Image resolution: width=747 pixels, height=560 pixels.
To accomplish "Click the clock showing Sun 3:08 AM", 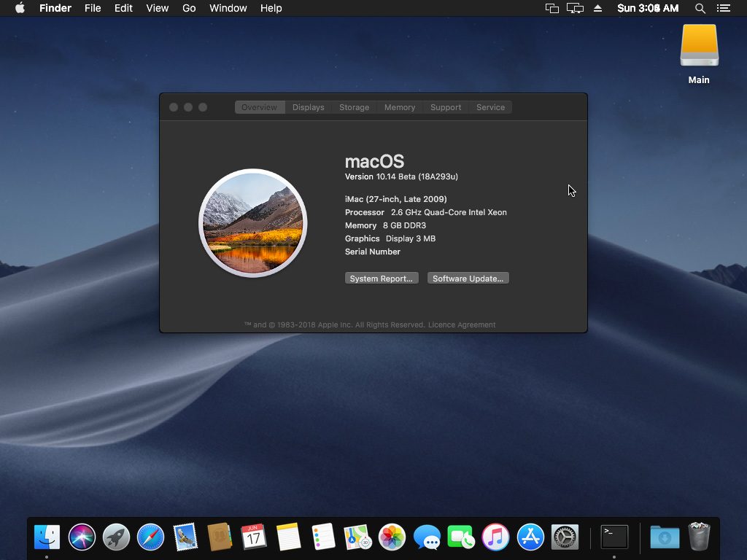I will [x=648, y=8].
